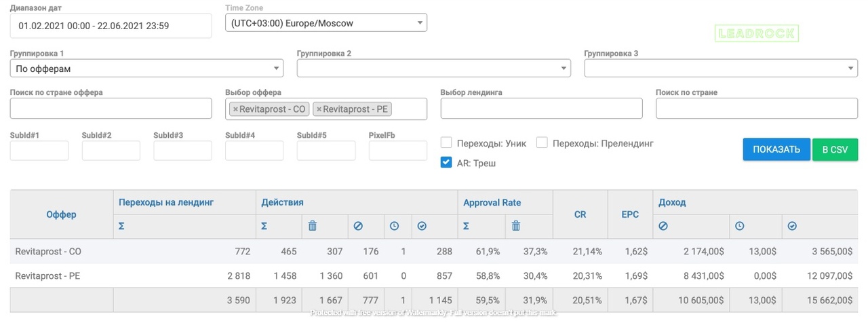Open the empty Группировка 2 dropdown
Screen dimensions: 868x325
pyautogui.click(x=434, y=69)
